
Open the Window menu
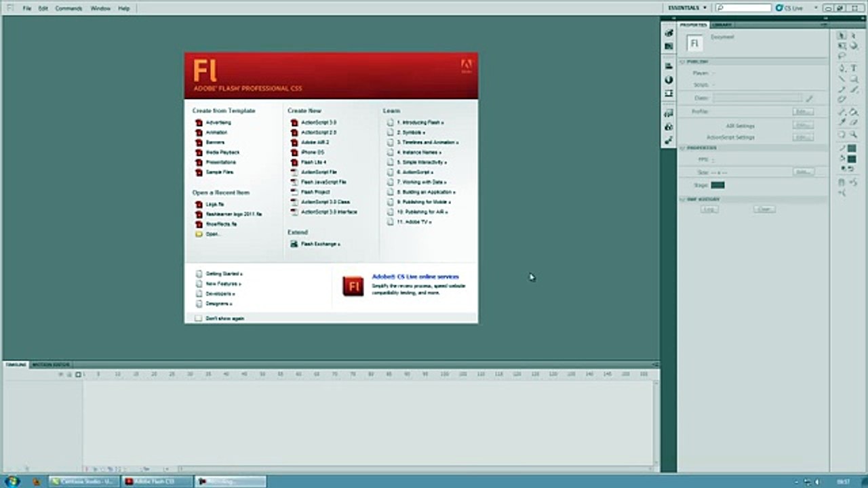pyautogui.click(x=100, y=8)
